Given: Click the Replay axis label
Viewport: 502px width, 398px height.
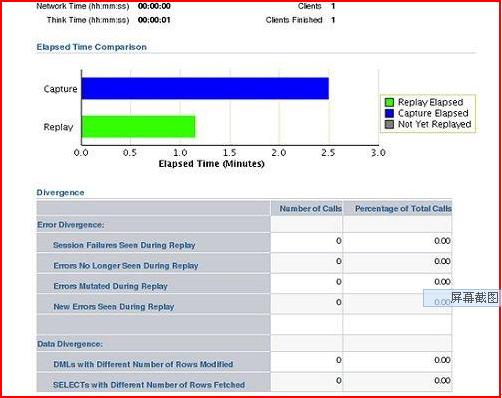Looking at the screenshot, I should pos(58,127).
